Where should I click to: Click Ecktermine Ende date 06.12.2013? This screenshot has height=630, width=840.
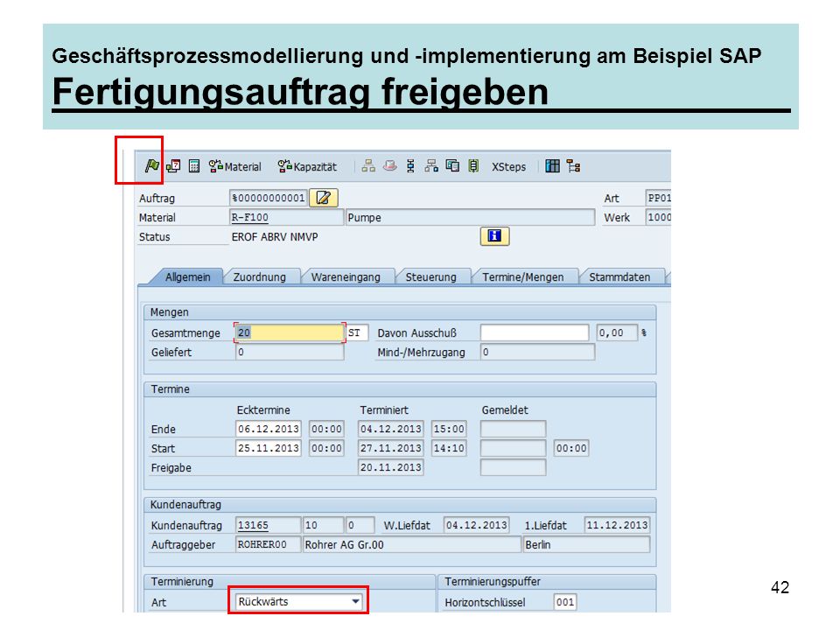(x=269, y=429)
